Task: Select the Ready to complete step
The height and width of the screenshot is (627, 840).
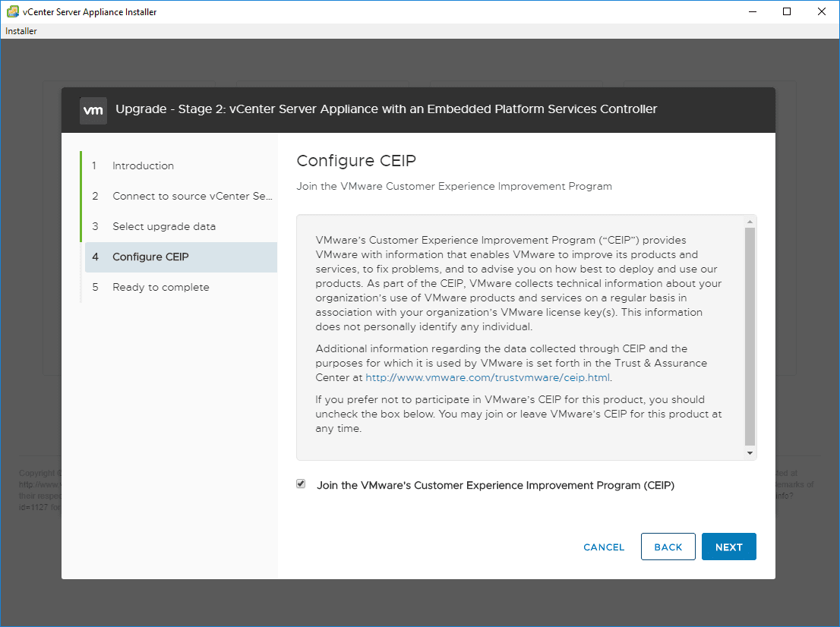Action: point(160,287)
